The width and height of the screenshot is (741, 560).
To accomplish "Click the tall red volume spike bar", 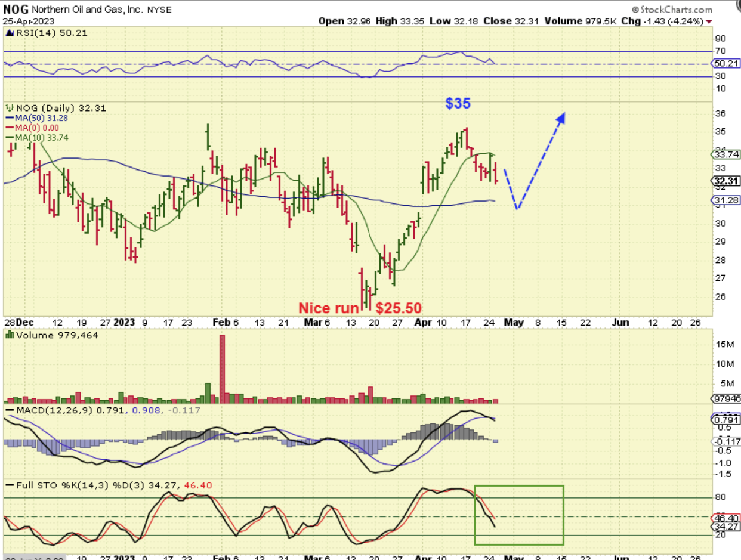I will coord(223,369).
